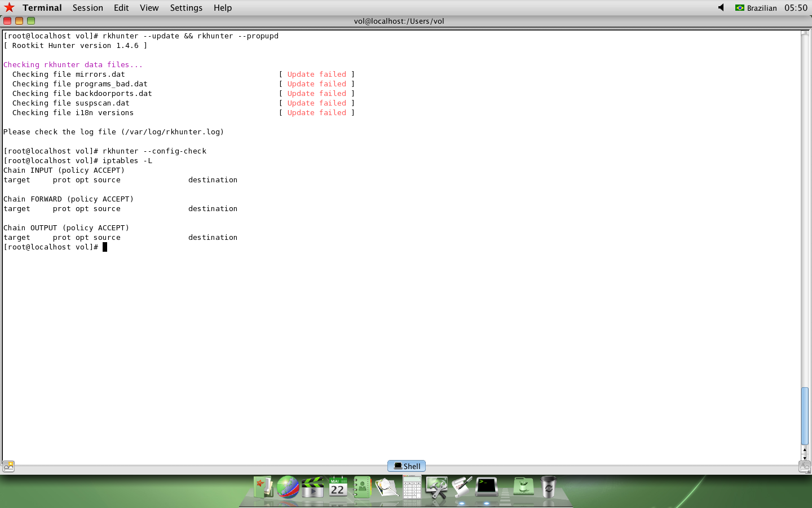
Task: Click the green window zoom button
Action: click(31, 21)
